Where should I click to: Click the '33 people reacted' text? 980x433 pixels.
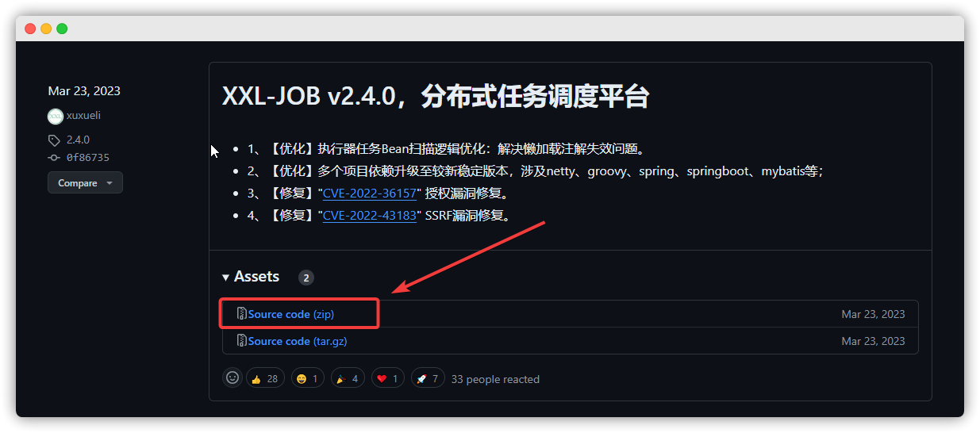(x=495, y=379)
